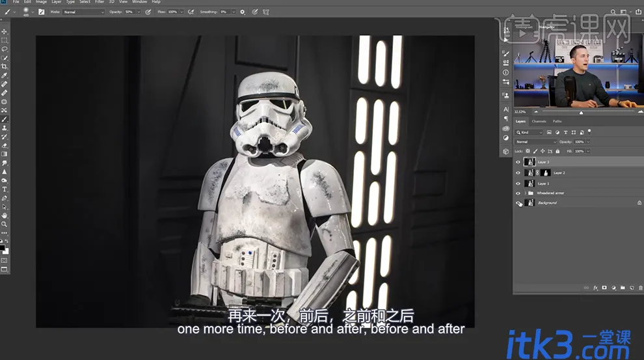Select the Brush tool in toolbar
Screen dimensions: 644x360
pos(4,119)
